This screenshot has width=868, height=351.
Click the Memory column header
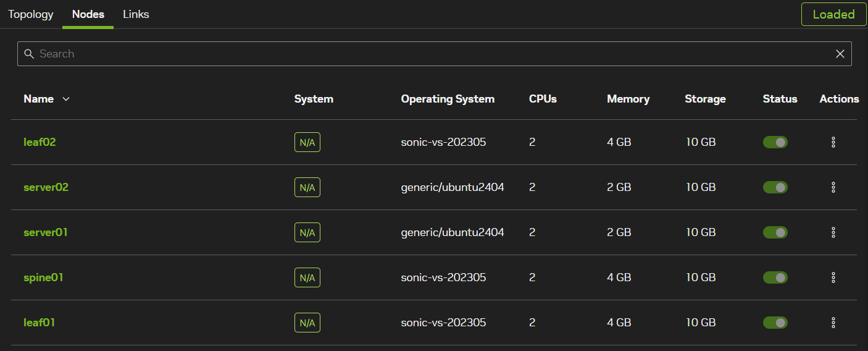coord(628,99)
